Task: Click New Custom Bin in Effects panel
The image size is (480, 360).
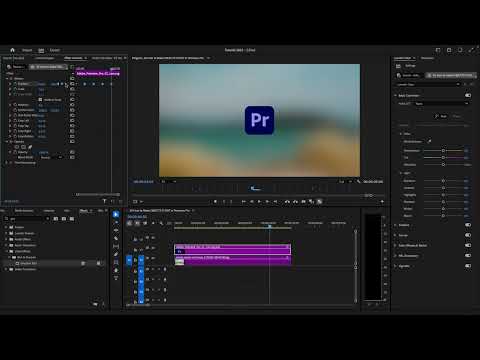Action: (x=95, y=304)
